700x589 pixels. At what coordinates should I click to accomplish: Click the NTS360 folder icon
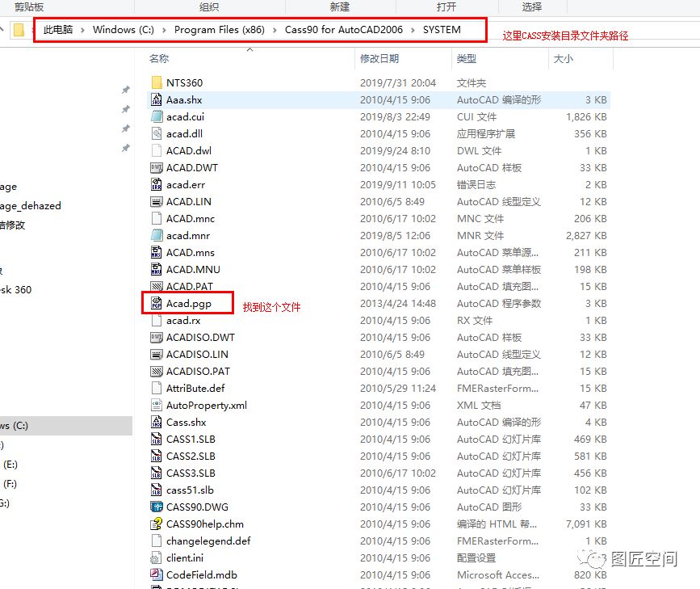click(157, 82)
